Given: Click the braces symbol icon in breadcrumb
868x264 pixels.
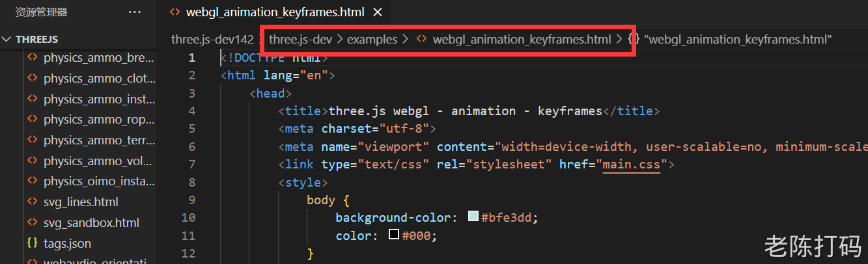Looking at the screenshot, I should click(x=633, y=40).
